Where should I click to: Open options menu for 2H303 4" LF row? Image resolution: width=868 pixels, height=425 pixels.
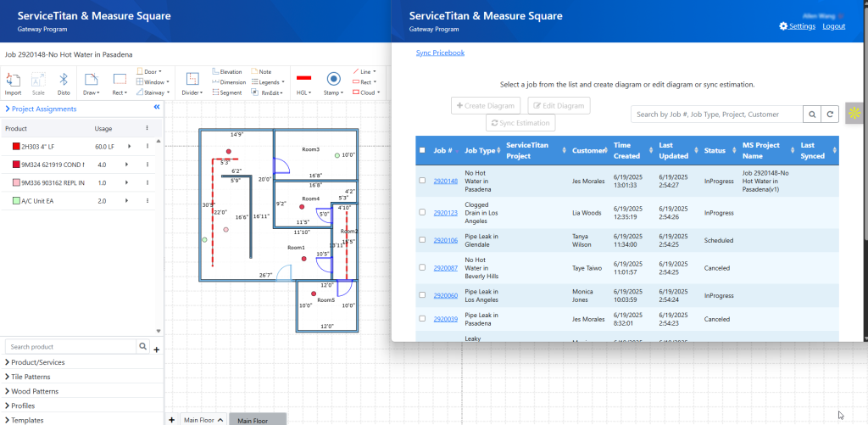(147, 146)
